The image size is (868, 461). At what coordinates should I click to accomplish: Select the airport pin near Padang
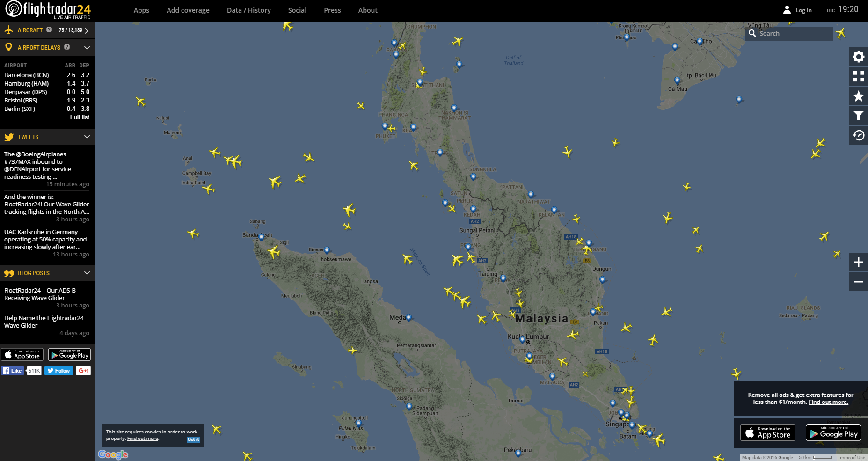click(409, 407)
